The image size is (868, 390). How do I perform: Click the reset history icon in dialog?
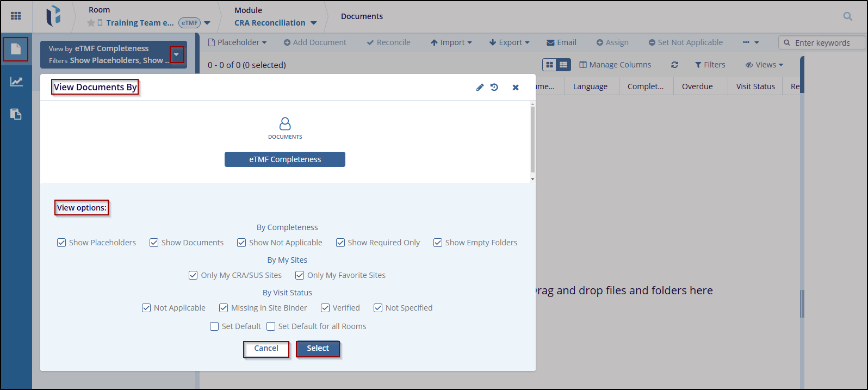(494, 88)
